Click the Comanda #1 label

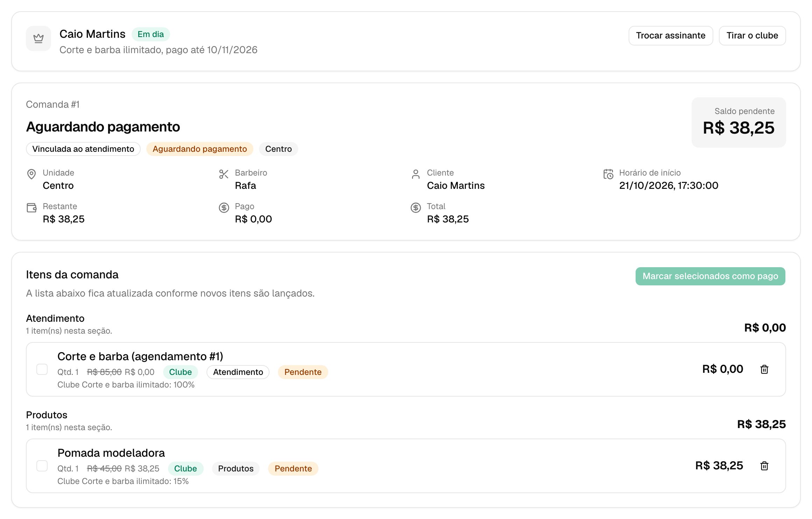pos(53,105)
